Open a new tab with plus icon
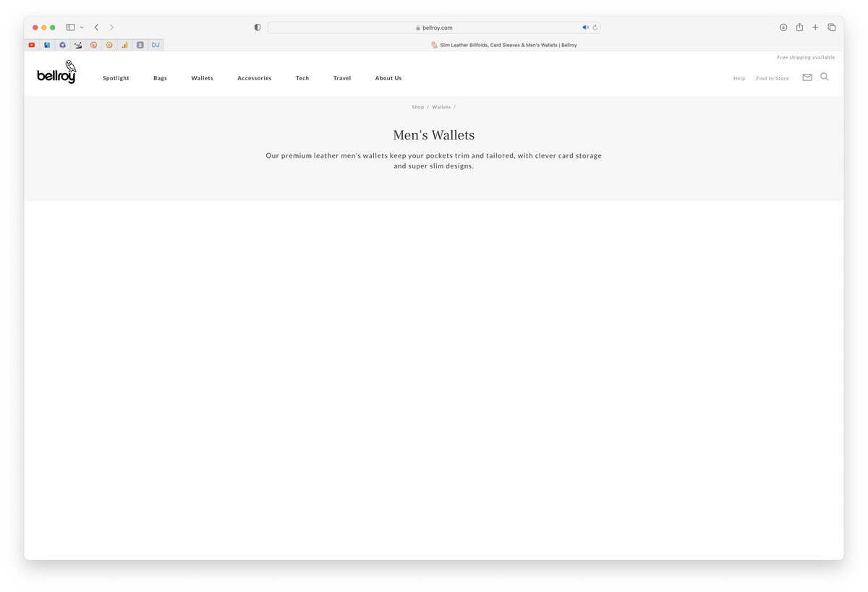This screenshot has width=868, height=592. (x=815, y=27)
